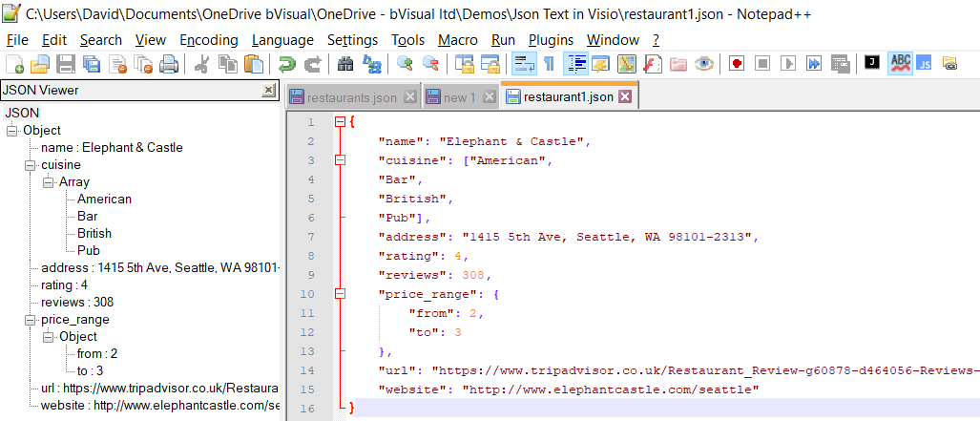Screen dimensions: 980x421
Task: Open Folder as Workspace icon
Action: pos(678,64)
